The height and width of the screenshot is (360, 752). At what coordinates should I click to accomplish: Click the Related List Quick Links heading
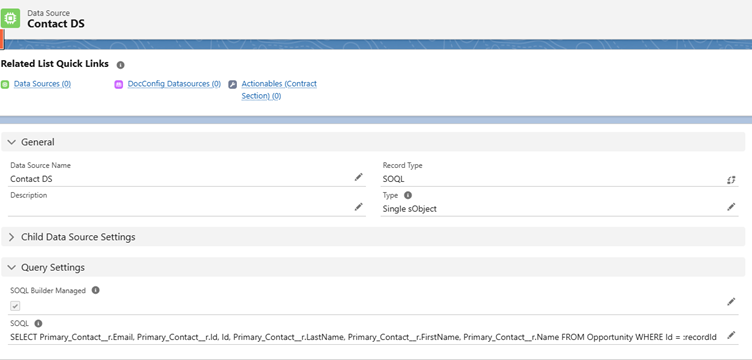pos(55,64)
